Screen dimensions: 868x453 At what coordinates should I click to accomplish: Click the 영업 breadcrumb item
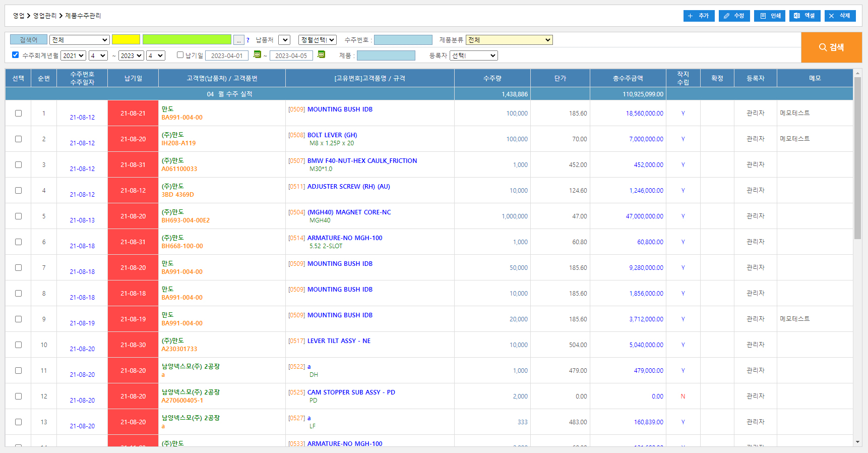[x=19, y=16]
